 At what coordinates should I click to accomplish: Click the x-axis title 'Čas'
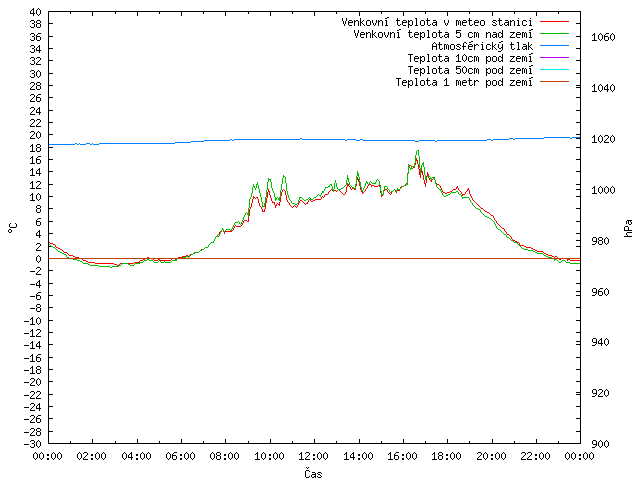click(313, 474)
